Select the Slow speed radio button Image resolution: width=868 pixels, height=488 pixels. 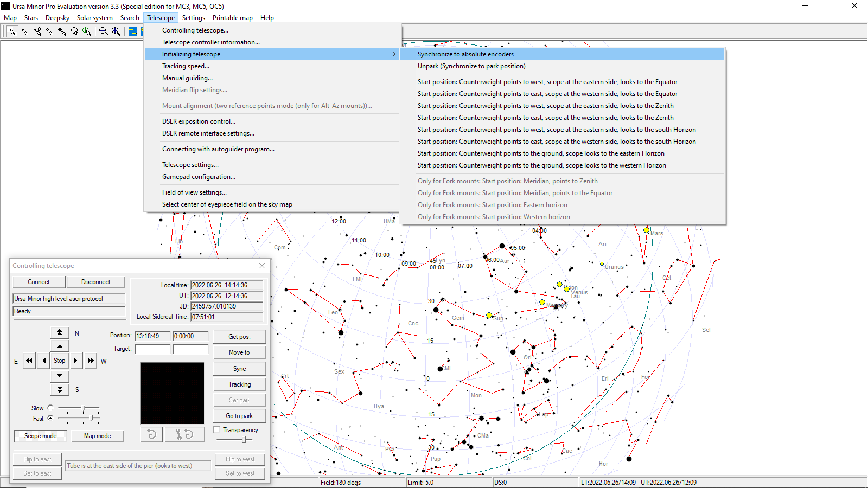click(50, 408)
